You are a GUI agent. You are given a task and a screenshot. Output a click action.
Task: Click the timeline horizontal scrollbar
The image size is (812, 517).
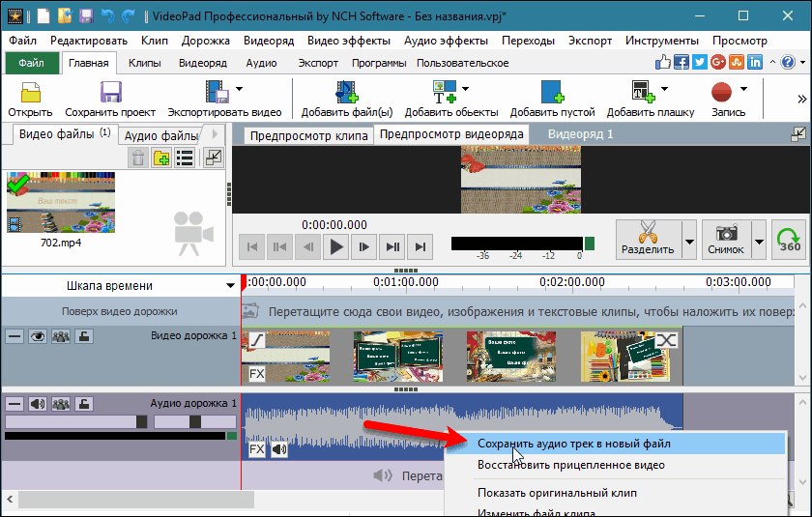click(136, 500)
